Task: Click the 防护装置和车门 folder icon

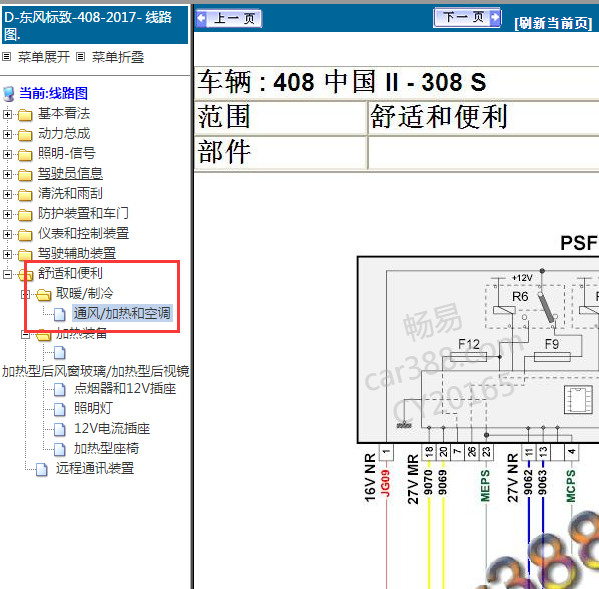Action: click(25, 215)
